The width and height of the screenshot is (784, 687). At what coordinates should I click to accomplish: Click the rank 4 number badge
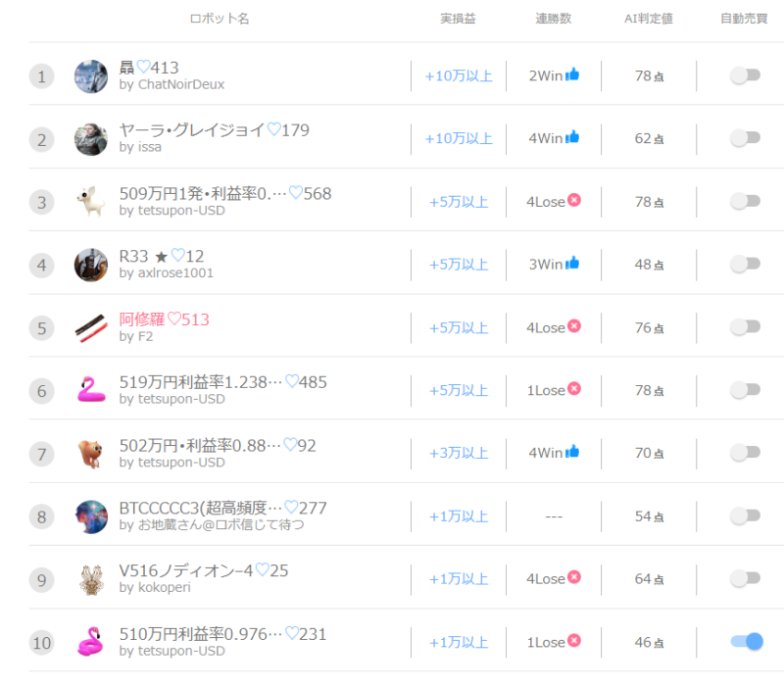coord(41,265)
